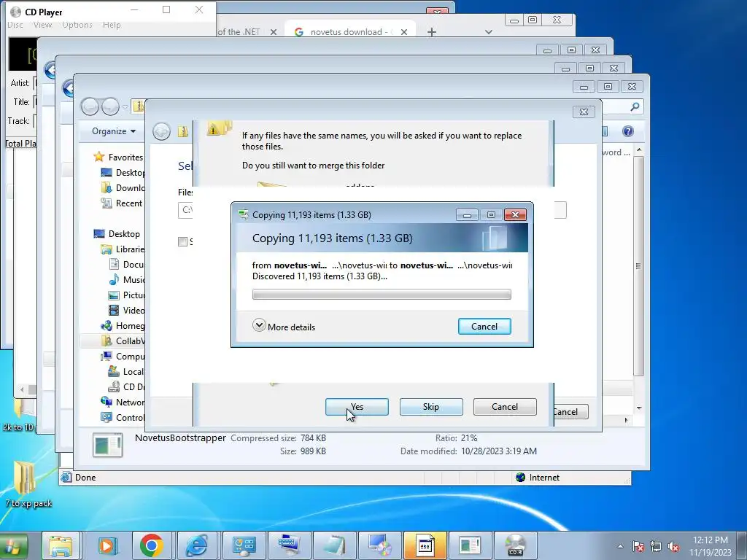The image size is (747, 560).
Task: Click Cancel in the merge folder dialog
Action: pos(505,407)
